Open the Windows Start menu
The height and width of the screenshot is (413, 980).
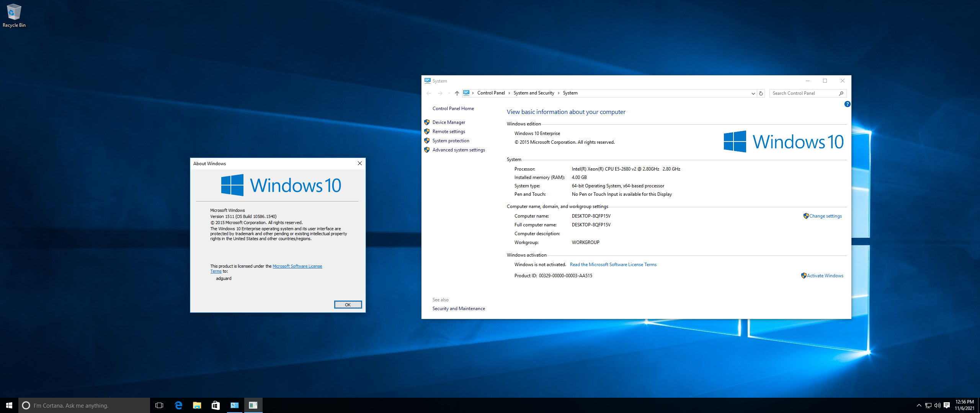9,405
